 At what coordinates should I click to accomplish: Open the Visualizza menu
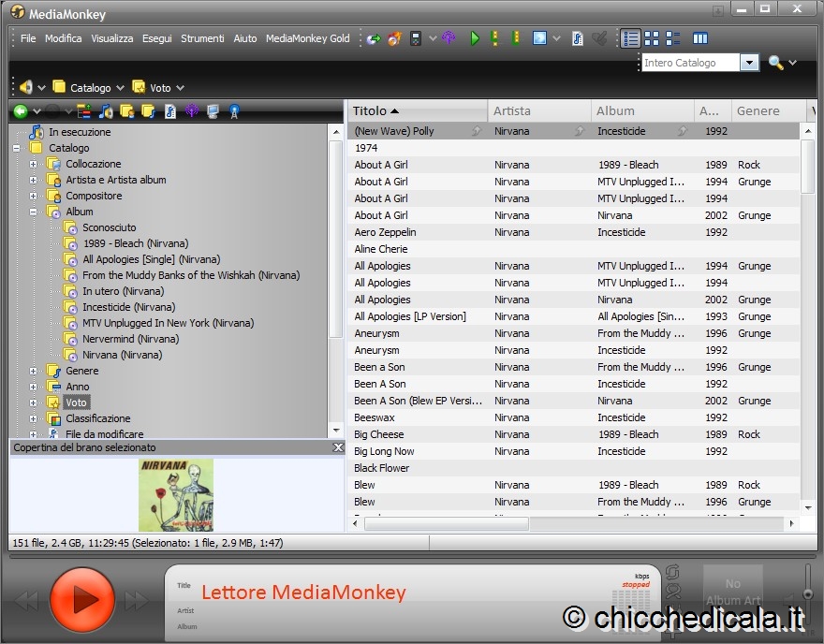click(x=112, y=38)
